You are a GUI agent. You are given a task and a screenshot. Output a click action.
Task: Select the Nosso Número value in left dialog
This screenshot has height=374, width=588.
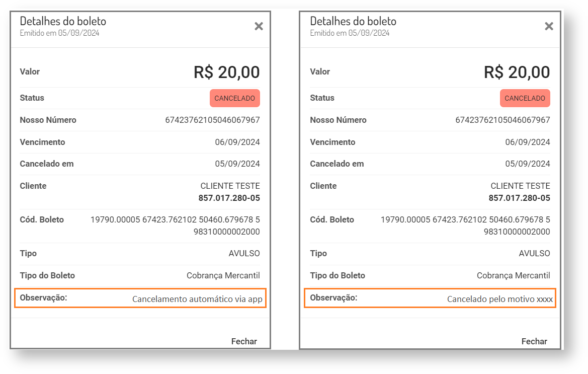click(x=212, y=120)
